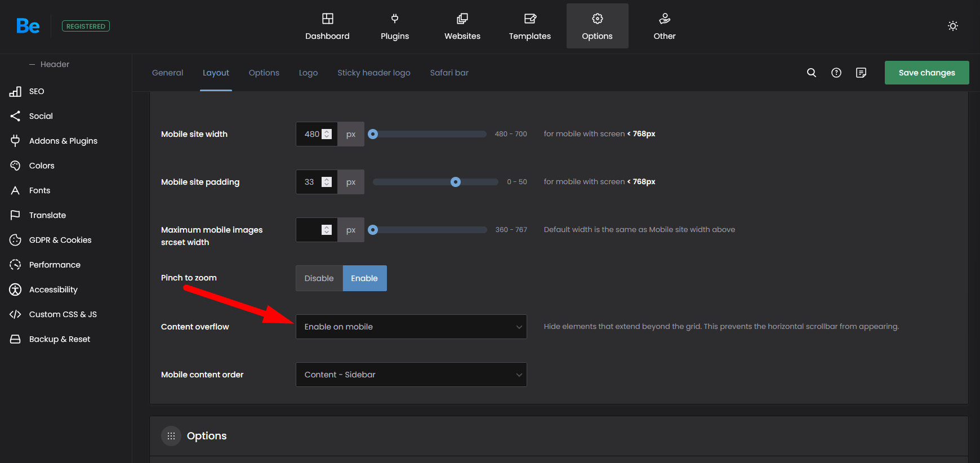Open the Colors settings label

point(42,166)
